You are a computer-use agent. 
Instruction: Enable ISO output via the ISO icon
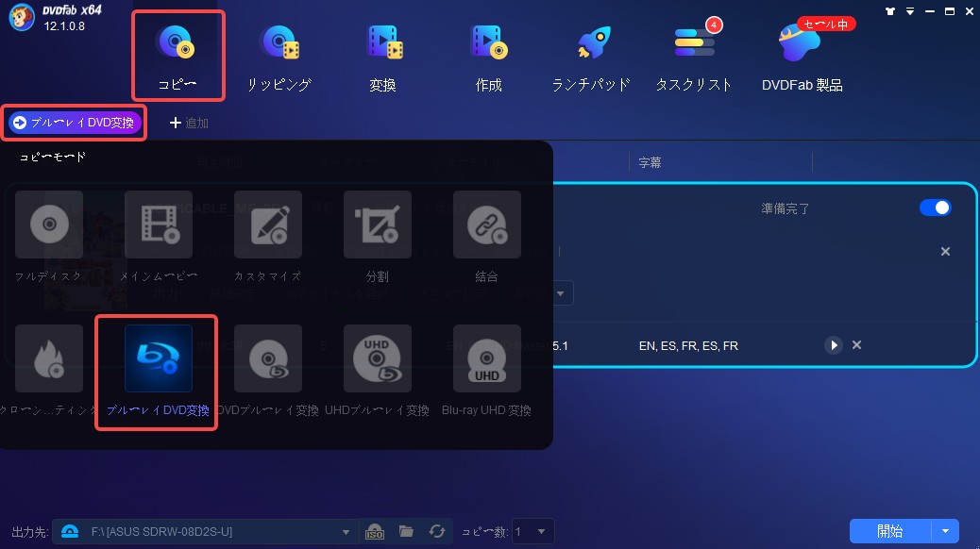coord(377,531)
